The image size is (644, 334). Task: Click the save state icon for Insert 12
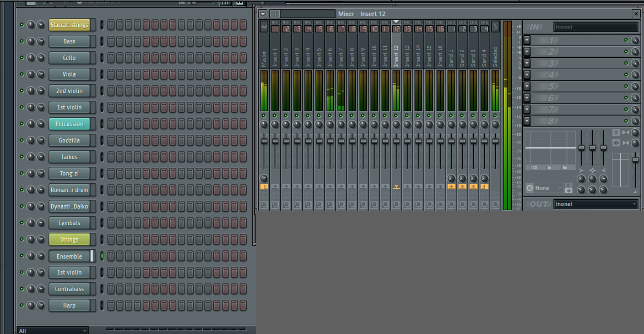point(396,205)
